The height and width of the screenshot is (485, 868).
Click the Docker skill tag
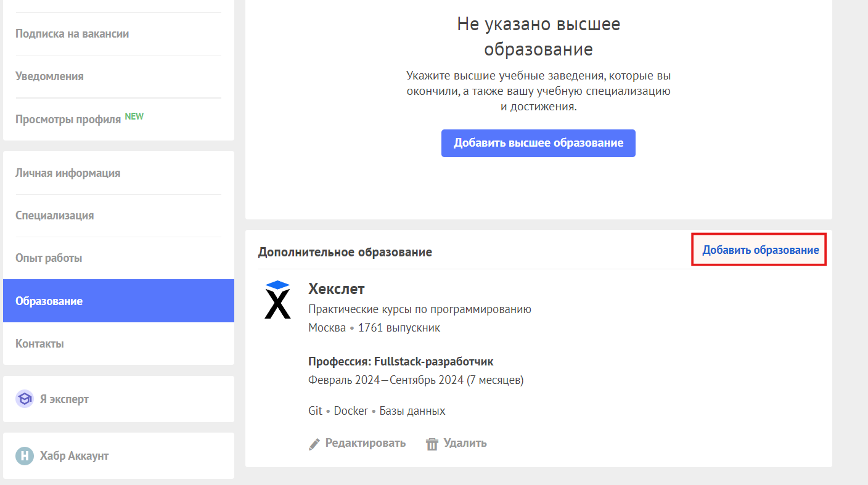pyautogui.click(x=351, y=411)
